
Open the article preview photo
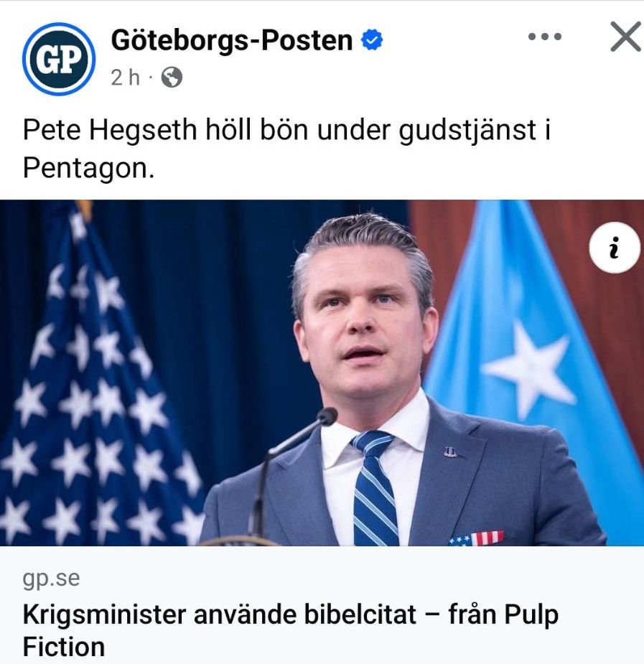(x=322, y=373)
